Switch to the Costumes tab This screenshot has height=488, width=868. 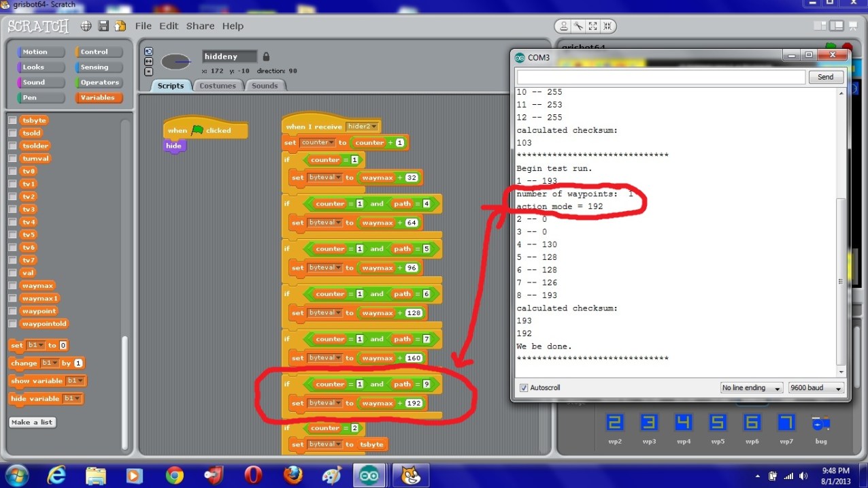tap(218, 86)
